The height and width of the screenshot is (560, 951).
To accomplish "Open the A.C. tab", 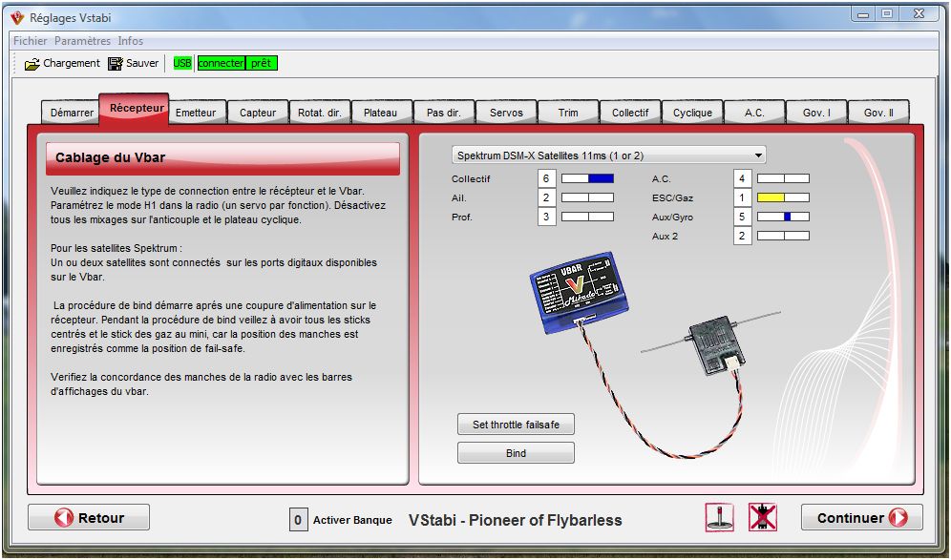I will point(754,113).
